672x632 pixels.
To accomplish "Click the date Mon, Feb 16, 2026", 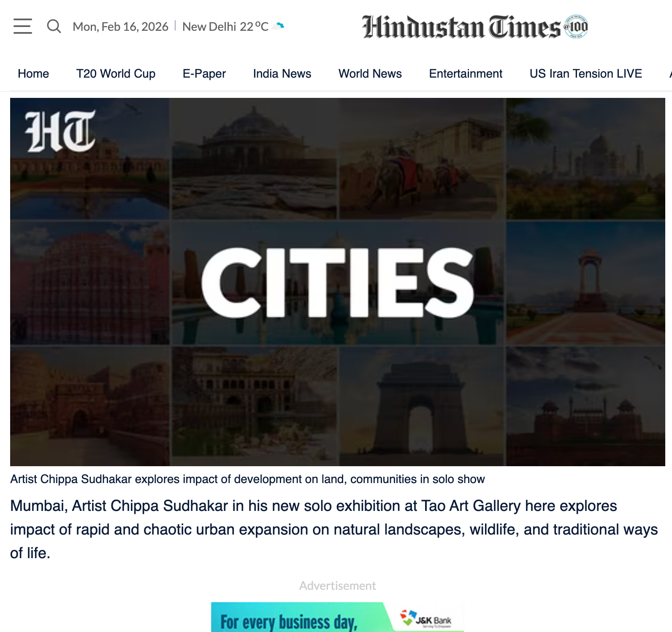I will point(120,27).
